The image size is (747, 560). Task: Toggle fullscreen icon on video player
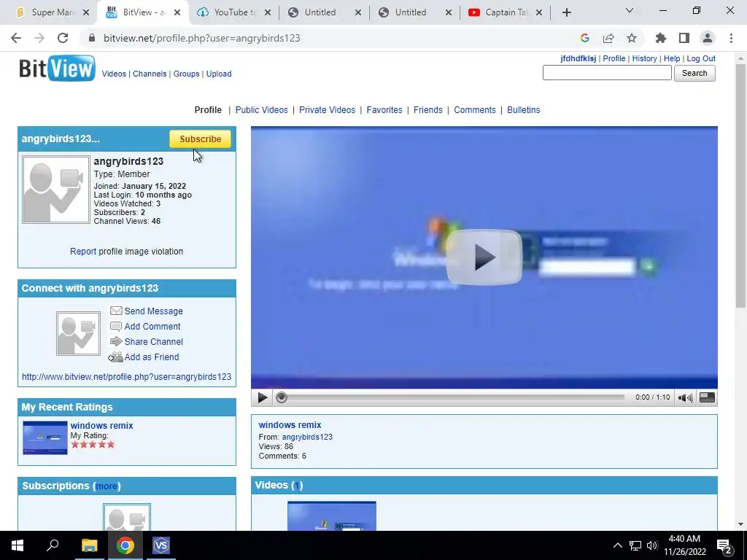point(707,397)
